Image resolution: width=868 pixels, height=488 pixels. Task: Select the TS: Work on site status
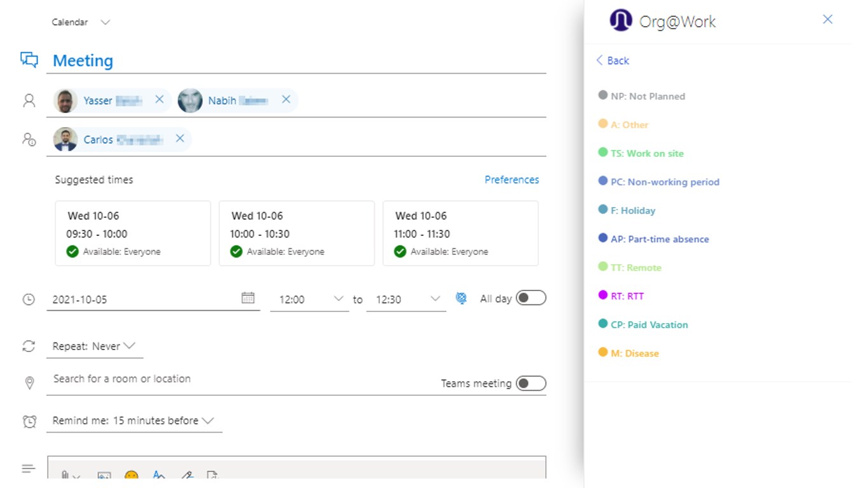click(x=647, y=153)
